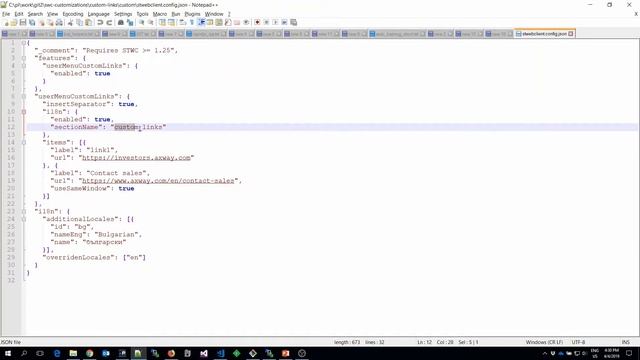Click the "overridenLocales" key text
This screenshot has height=360, width=640.
point(78,258)
